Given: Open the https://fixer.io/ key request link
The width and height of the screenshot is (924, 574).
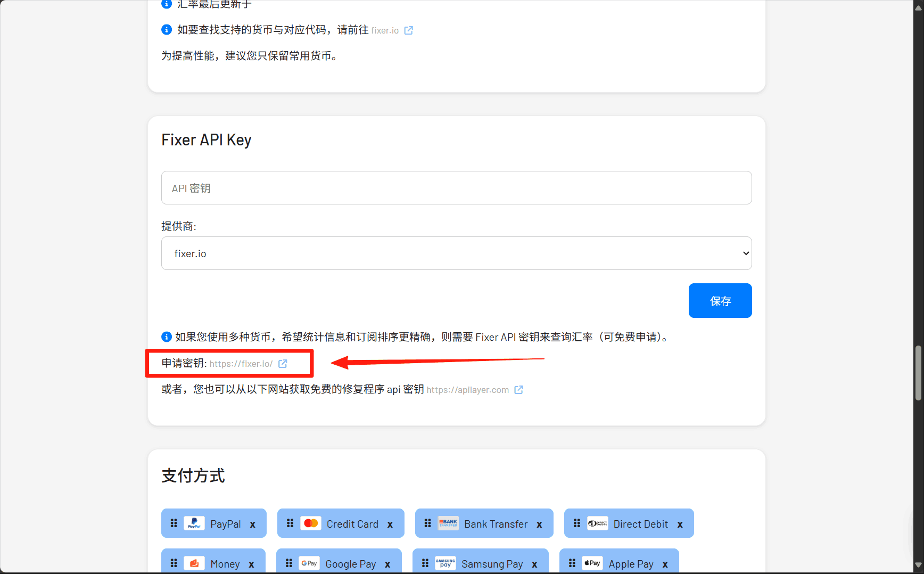Looking at the screenshot, I should [241, 364].
